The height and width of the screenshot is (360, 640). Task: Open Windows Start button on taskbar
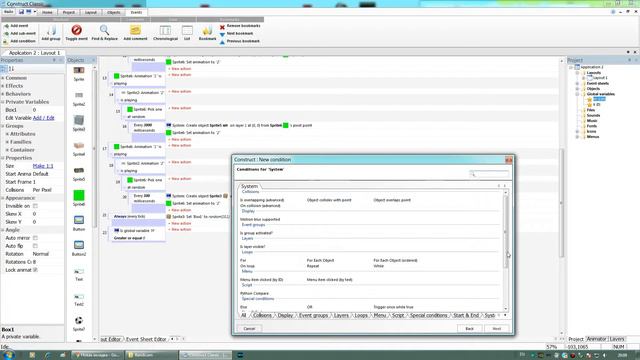pyautogui.click(x=9, y=355)
